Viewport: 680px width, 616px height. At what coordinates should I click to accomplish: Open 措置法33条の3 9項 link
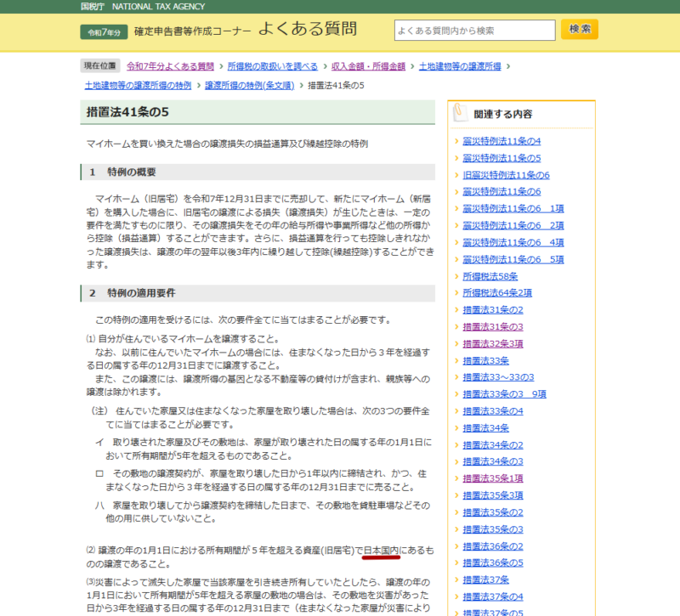point(504,394)
